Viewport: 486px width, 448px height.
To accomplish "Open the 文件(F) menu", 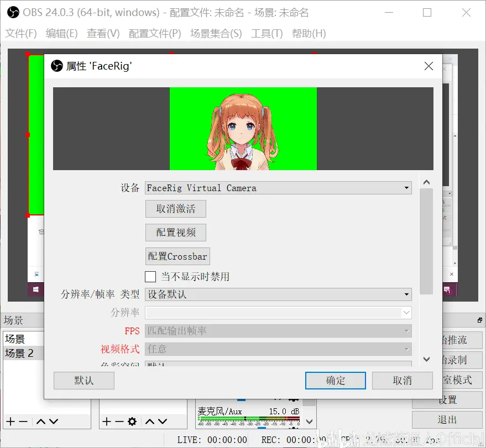I will point(21,33).
